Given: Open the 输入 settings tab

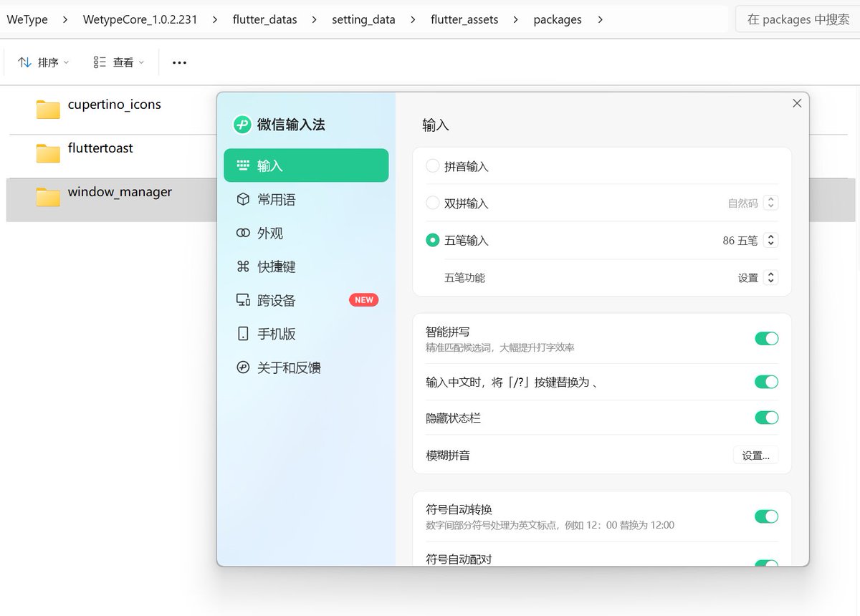Looking at the screenshot, I should tap(306, 165).
